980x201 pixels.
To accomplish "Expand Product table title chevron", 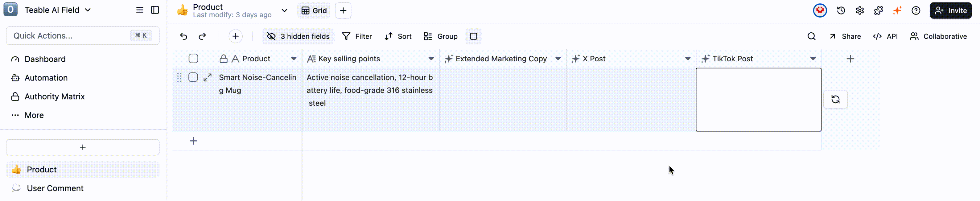I will click(284, 10).
